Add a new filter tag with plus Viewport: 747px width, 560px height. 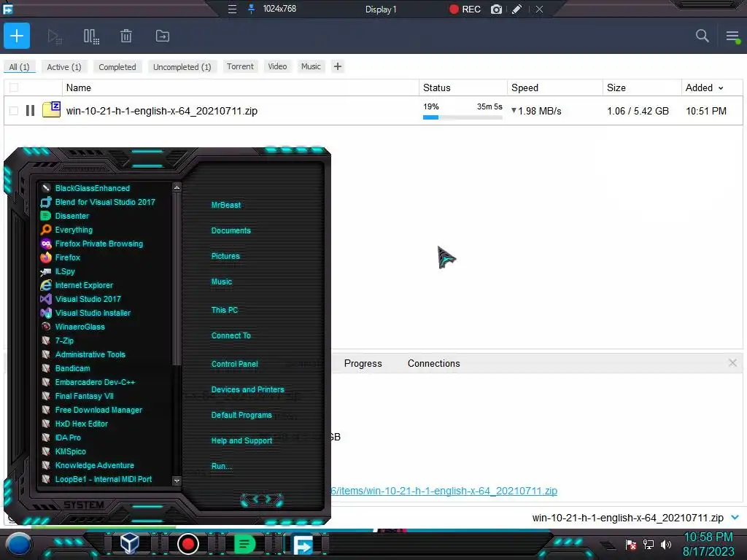pyautogui.click(x=338, y=66)
